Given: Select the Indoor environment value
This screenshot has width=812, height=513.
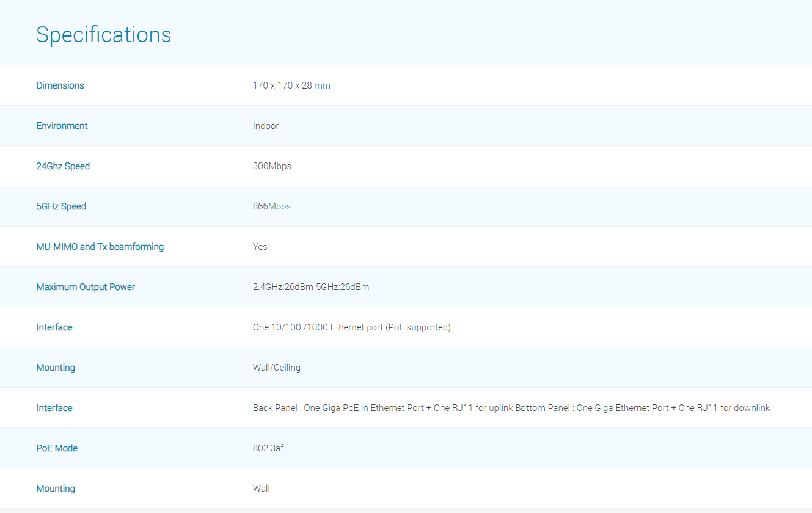Looking at the screenshot, I should click(x=266, y=126).
